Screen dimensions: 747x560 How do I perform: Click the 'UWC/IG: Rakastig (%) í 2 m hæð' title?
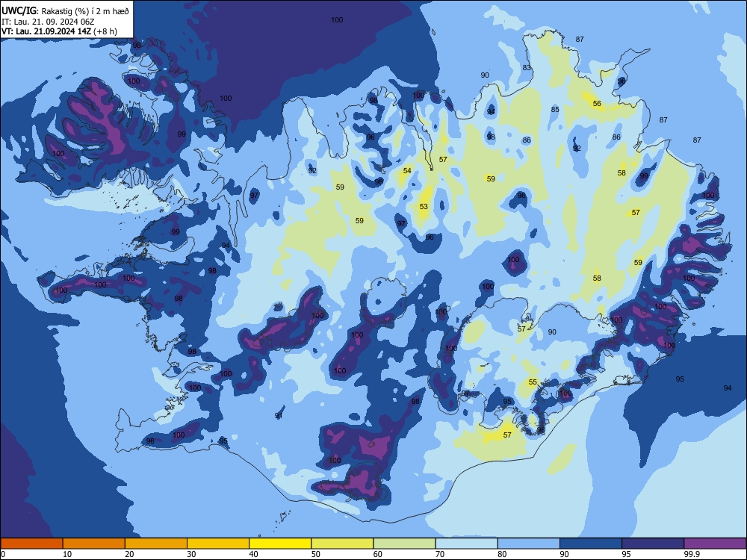click(x=65, y=10)
